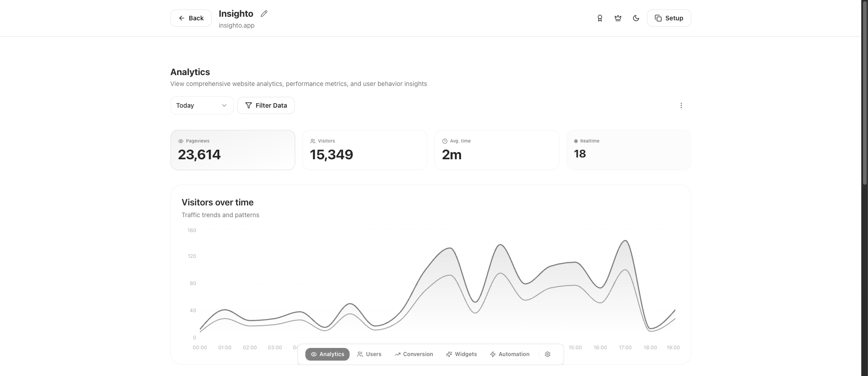This screenshot has height=376, width=868.
Task: Open settings gear in bottom navigation
Action: coord(547,354)
